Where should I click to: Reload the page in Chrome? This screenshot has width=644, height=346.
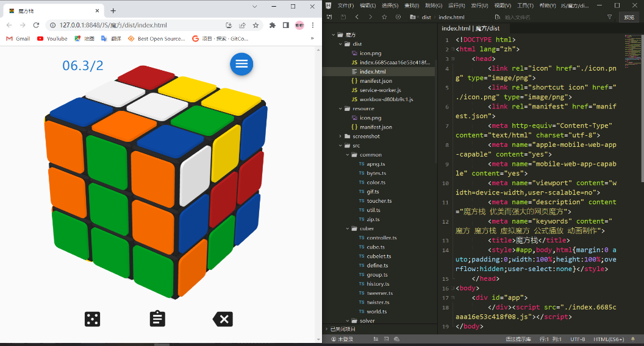click(x=37, y=25)
